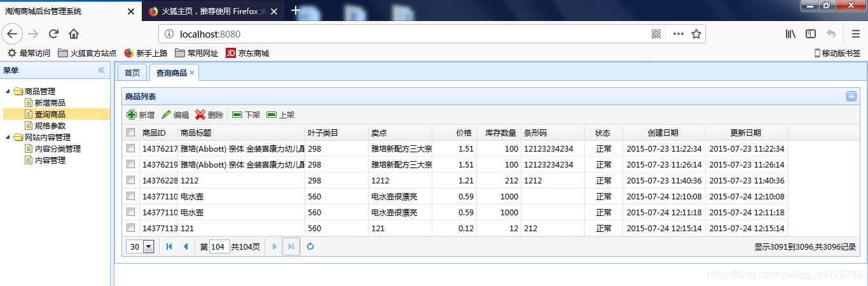Toggle the select-all header checkbox
This screenshot has height=286, width=868.
130,132
